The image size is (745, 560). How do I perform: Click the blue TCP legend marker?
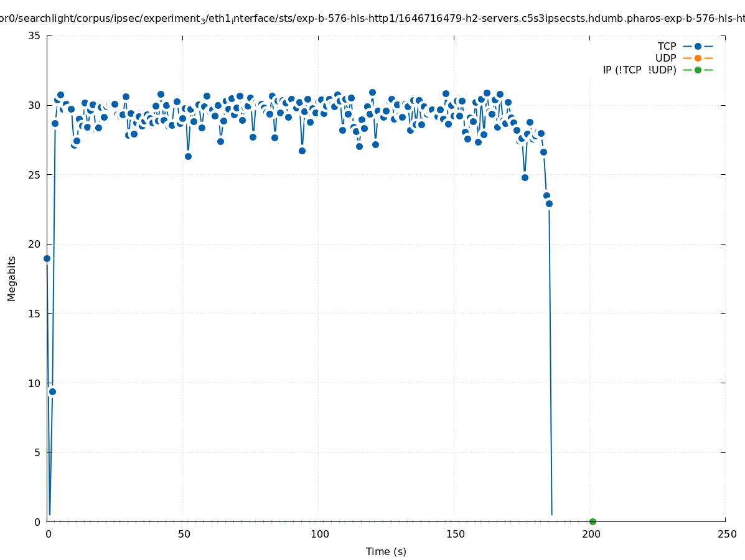(x=698, y=46)
